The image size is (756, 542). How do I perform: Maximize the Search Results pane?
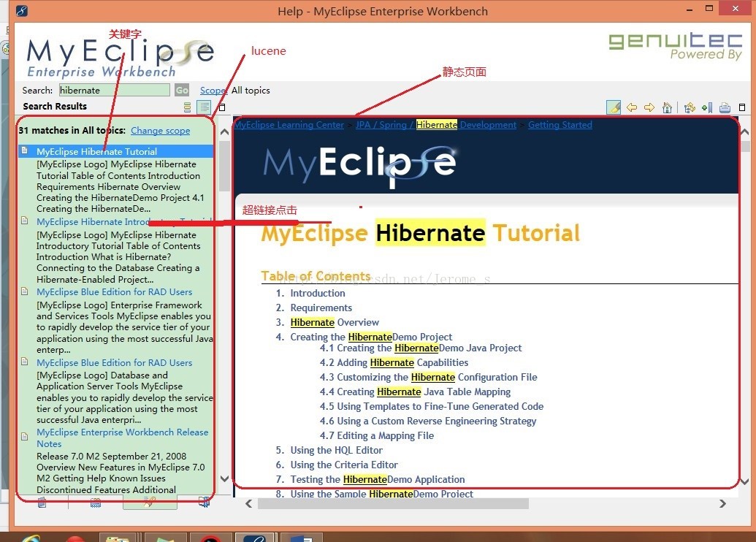pyautogui.click(x=222, y=107)
